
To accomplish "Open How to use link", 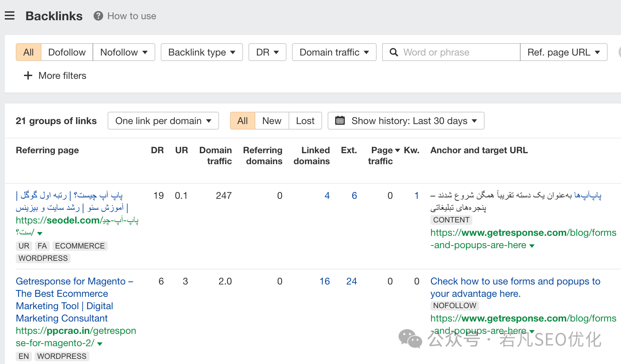I will pyautogui.click(x=132, y=16).
